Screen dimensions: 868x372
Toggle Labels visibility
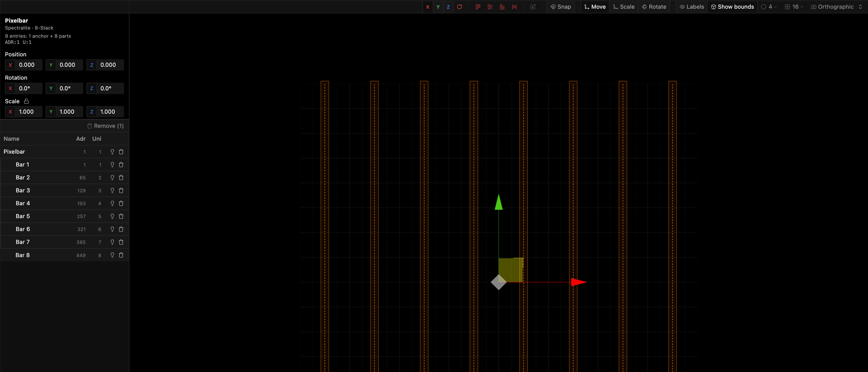[x=692, y=7]
